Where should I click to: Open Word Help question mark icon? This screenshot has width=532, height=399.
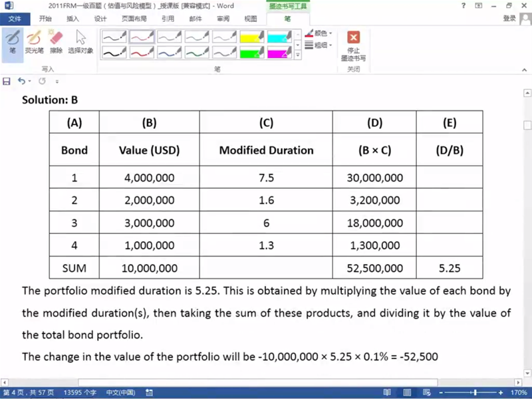pyautogui.click(x=463, y=5)
